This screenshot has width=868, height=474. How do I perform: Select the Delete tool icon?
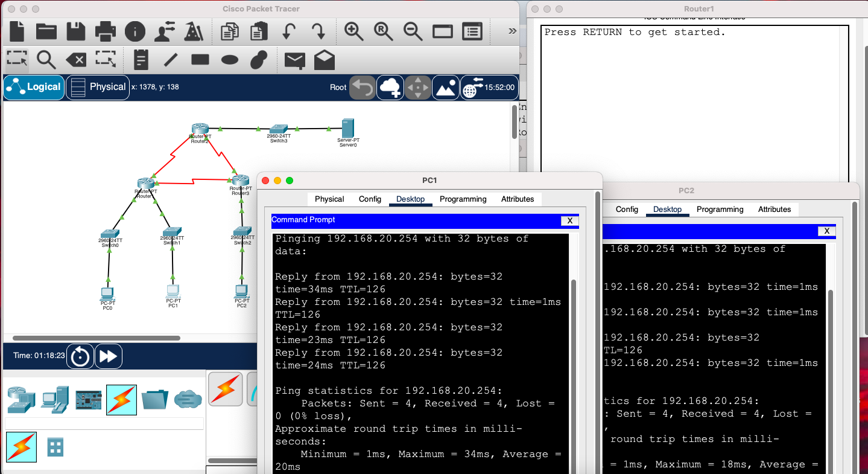click(x=75, y=60)
